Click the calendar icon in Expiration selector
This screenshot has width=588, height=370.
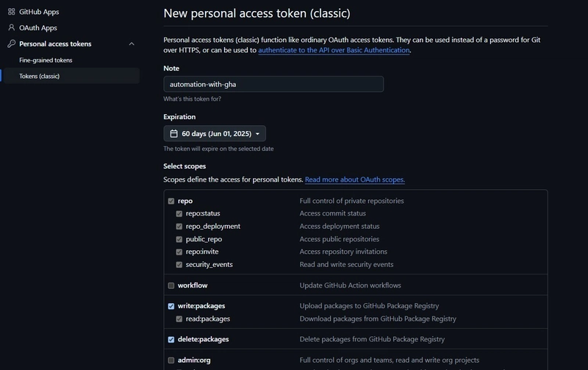click(173, 134)
